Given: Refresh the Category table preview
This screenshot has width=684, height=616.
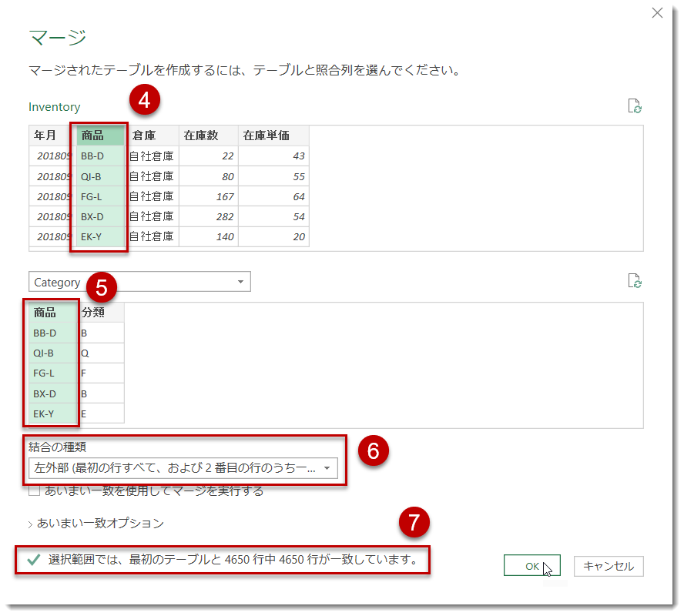Looking at the screenshot, I should [x=635, y=282].
